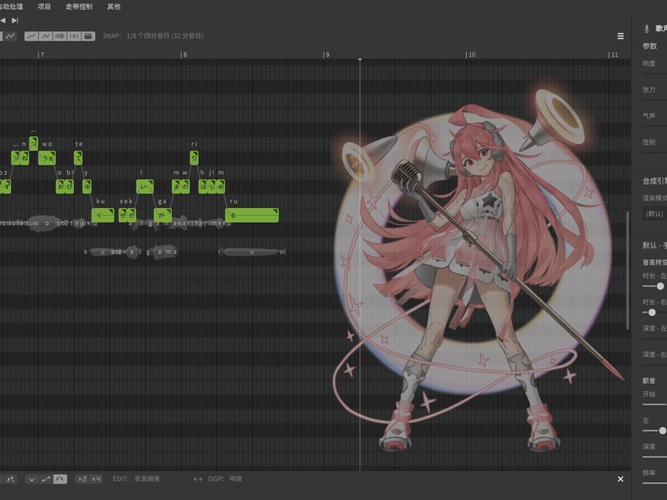Image resolution: width=667 pixels, height=500 pixels.
Task: Toggle the x4 vertical zoom button
Action: coord(96,479)
